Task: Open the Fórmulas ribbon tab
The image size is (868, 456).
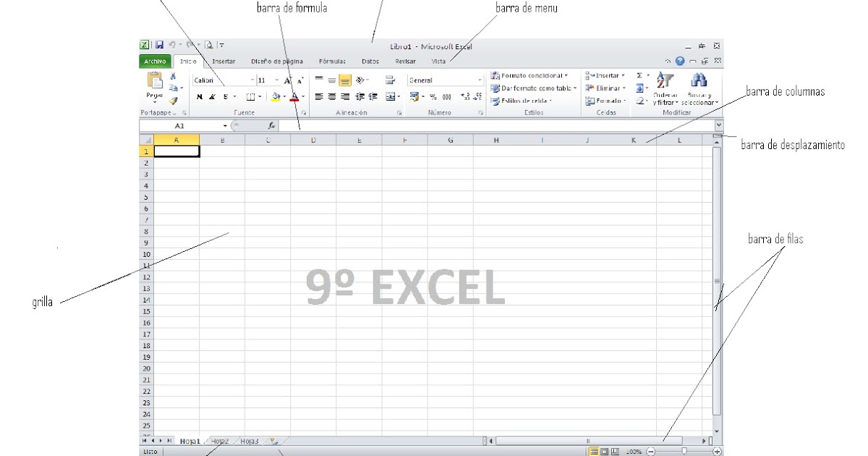Action: [331, 61]
